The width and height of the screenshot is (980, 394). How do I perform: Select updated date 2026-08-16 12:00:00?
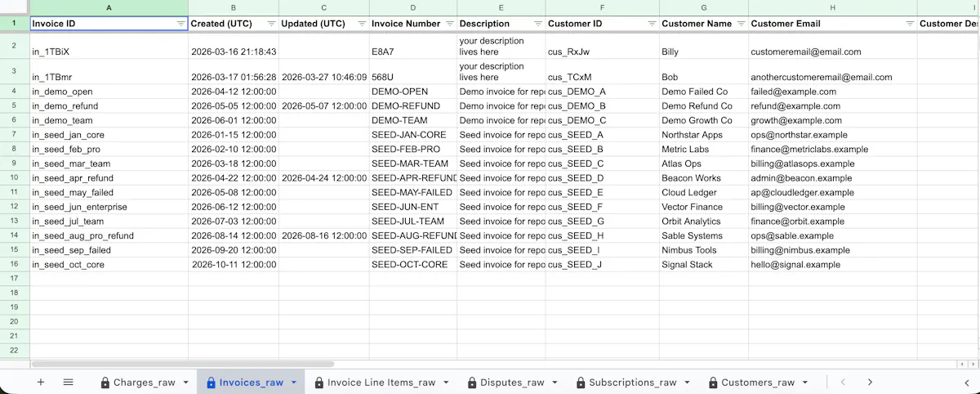click(323, 235)
